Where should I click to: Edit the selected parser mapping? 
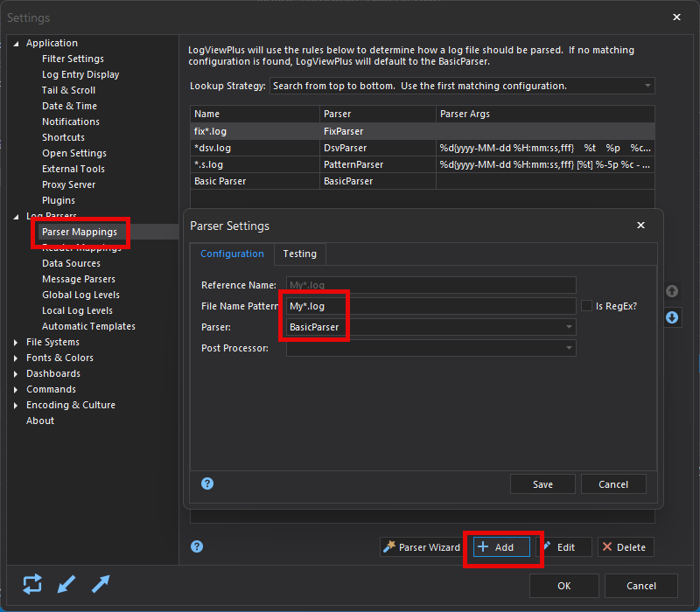click(x=564, y=547)
